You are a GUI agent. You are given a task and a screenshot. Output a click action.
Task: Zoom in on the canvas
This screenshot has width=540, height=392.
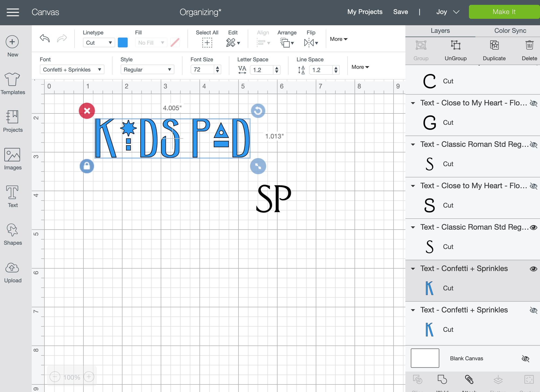click(89, 377)
